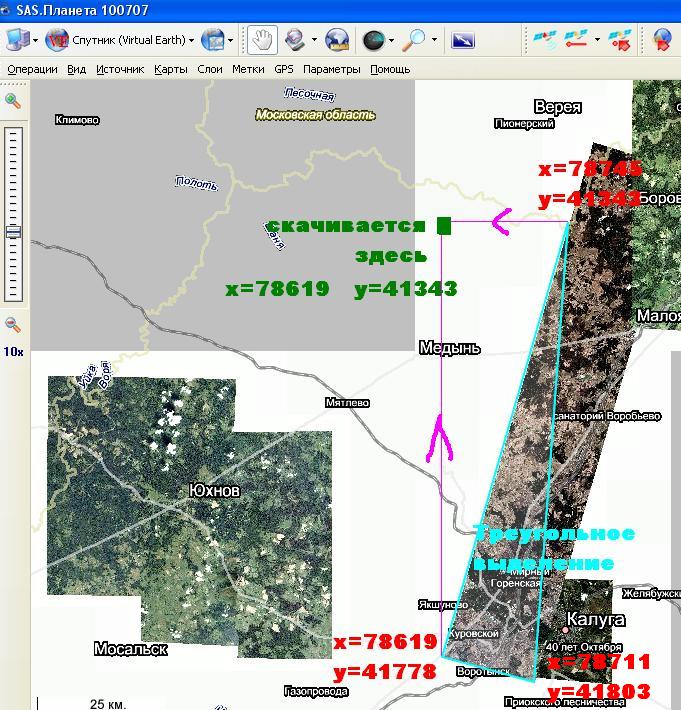Open the Метки menu
This screenshot has height=710, width=681.
pyautogui.click(x=248, y=69)
